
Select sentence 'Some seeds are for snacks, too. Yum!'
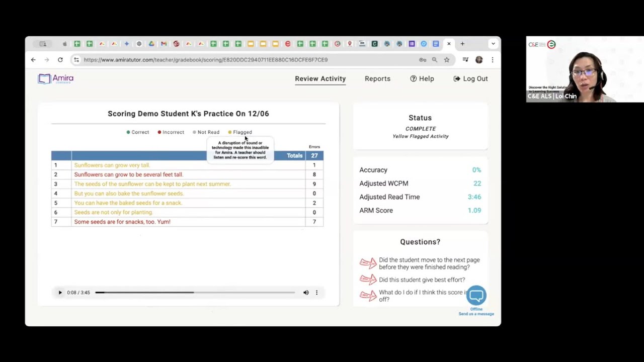click(122, 222)
